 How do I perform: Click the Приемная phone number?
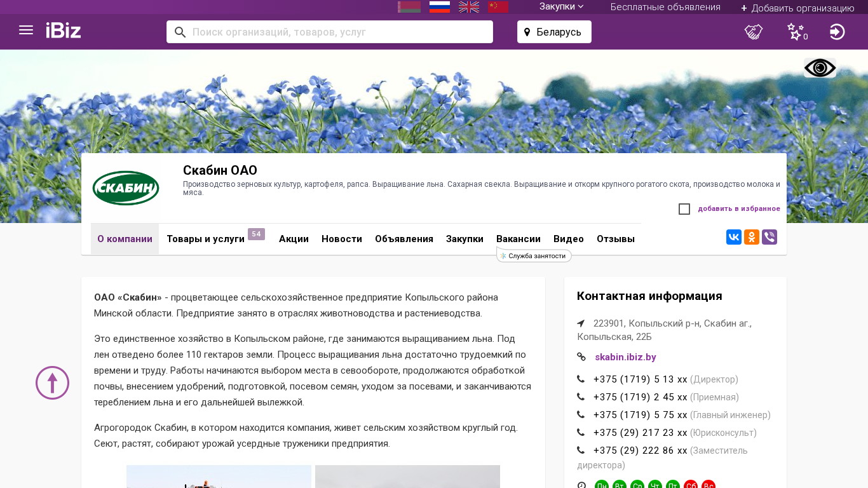click(641, 397)
